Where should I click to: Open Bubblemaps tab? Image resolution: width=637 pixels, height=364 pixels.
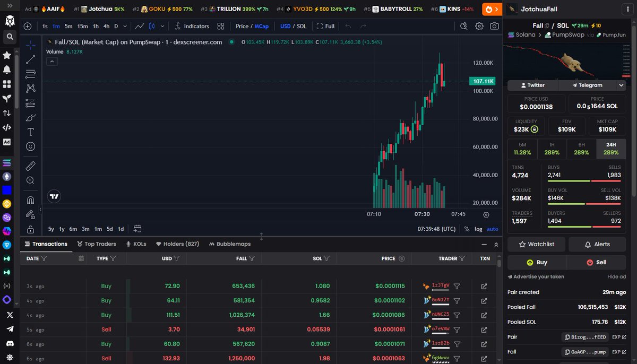tap(230, 244)
